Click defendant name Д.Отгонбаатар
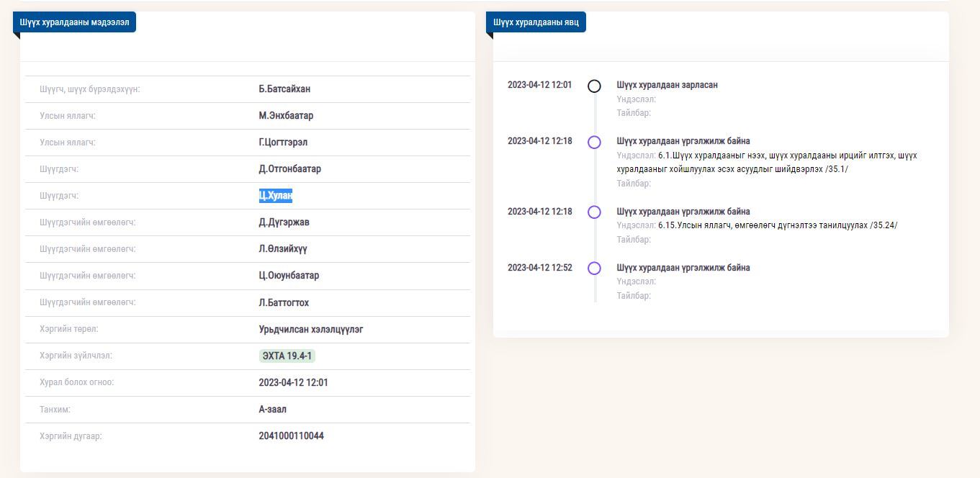The height and width of the screenshot is (478, 980). point(289,169)
